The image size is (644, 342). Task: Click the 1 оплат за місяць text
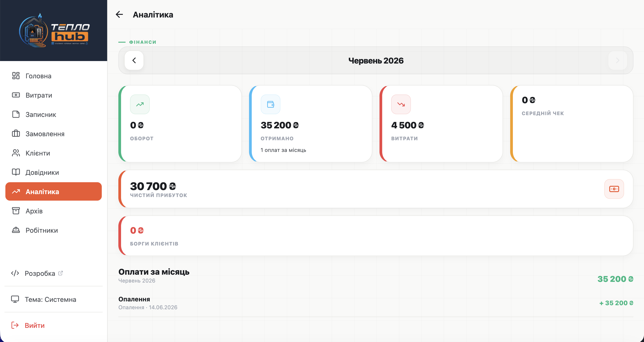(283, 150)
